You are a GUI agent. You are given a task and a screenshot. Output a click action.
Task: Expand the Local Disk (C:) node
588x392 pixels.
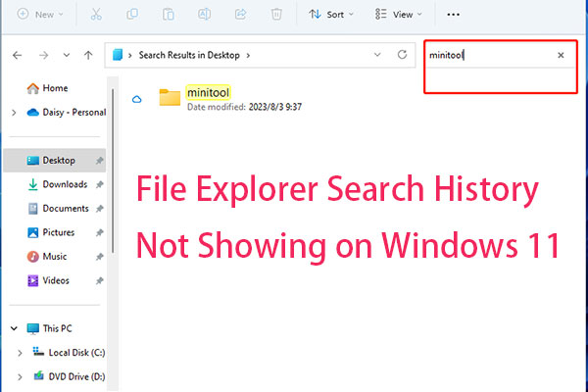(x=24, y=352)
